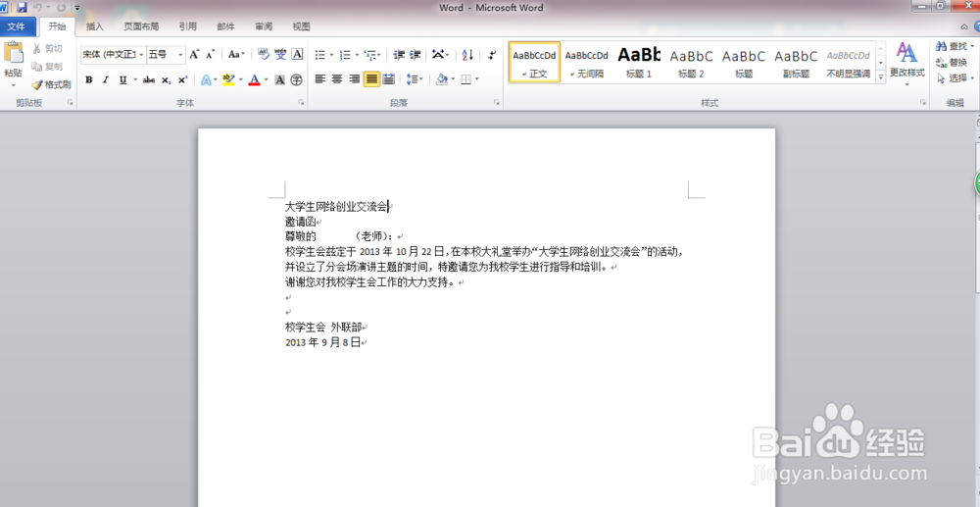980x507 pixels.
Task: Open the borders dropdown arrow
Action: pos(477,79)
